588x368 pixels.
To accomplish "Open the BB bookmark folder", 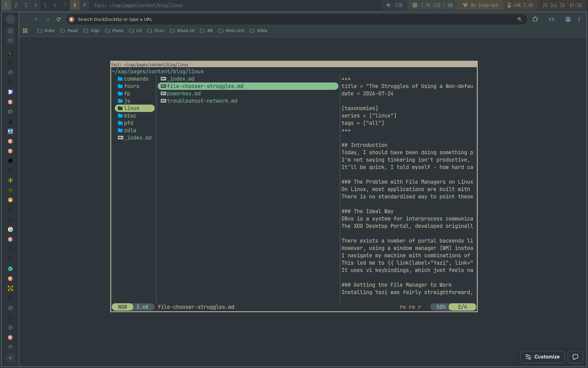I will 206,31.
